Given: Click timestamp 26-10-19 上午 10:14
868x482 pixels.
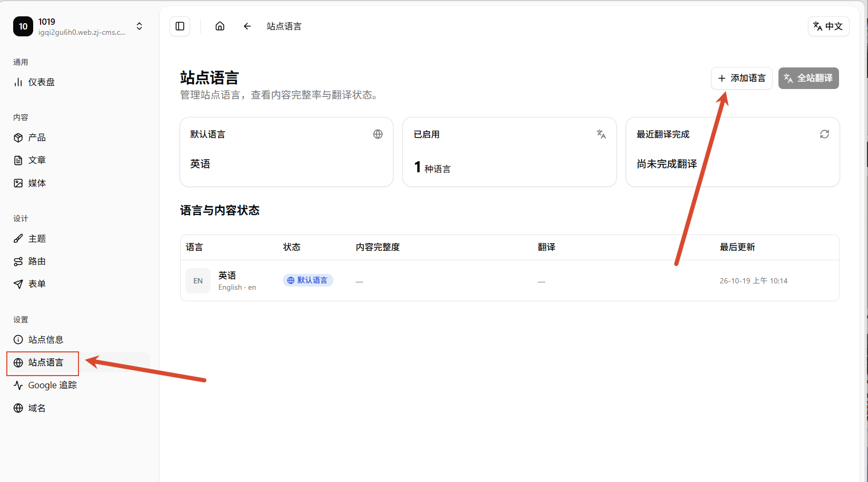Looking at the screenshot, I should [754, 281].
